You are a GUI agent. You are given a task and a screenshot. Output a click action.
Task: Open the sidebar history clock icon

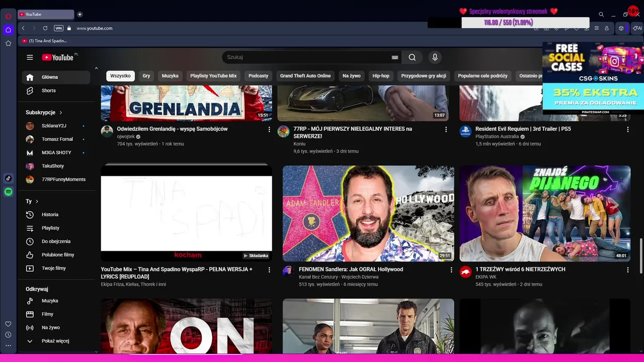coord(8,335)
